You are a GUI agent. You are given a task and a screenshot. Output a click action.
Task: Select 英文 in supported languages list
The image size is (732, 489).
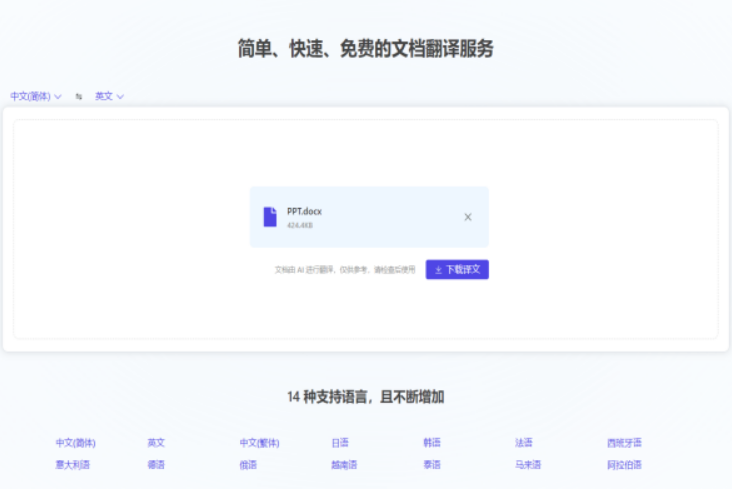pos(156,442)
